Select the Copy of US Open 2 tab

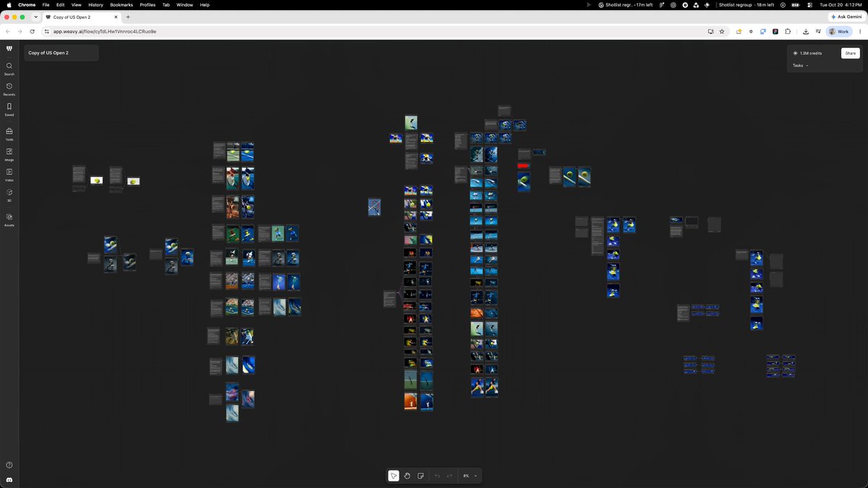click(x=81, y=17)
